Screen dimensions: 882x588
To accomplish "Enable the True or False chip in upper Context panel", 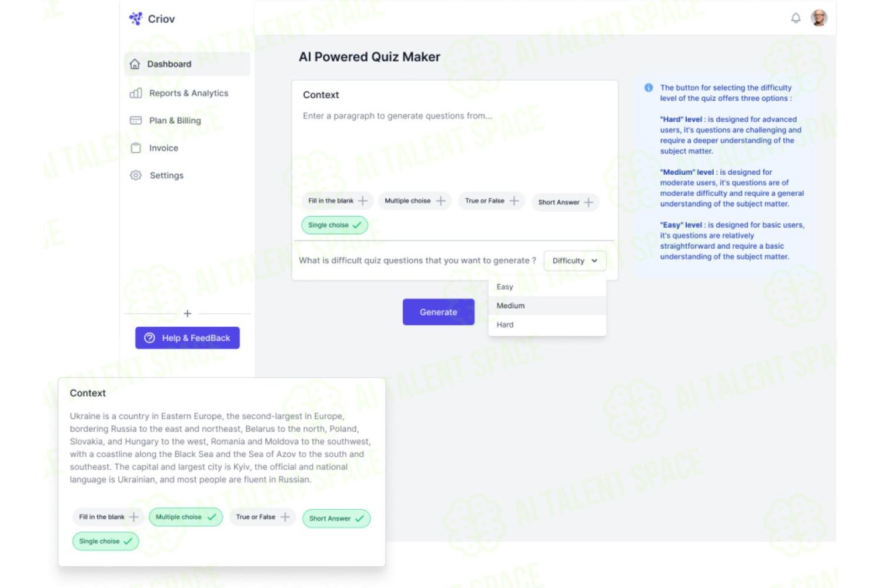I will tap(492, 201).
